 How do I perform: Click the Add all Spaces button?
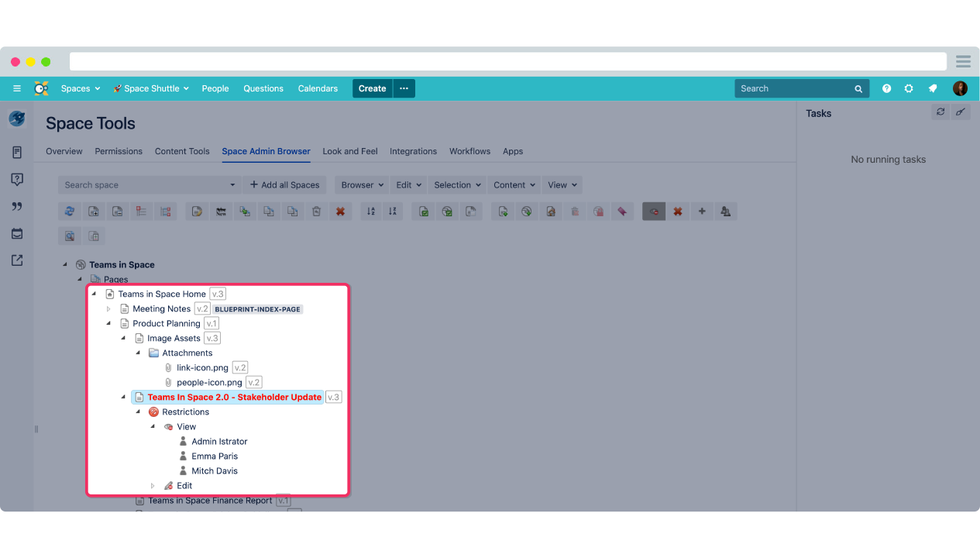tap(284, 184)
